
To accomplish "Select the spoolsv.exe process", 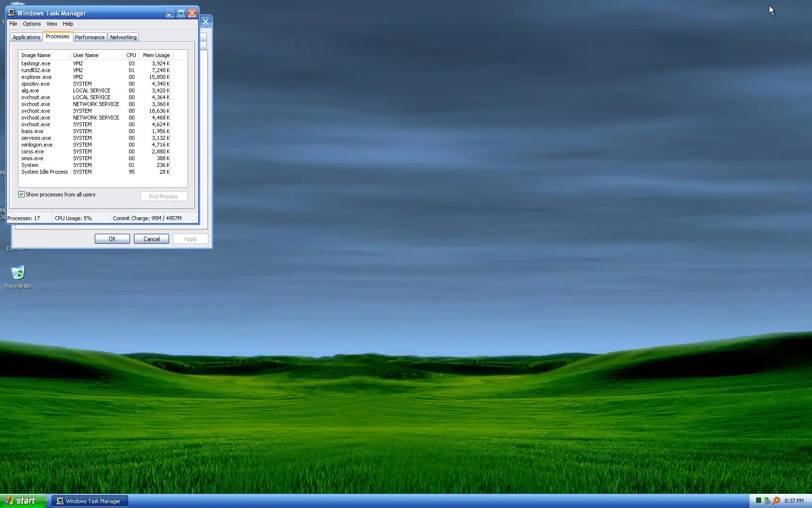I will [96, 84].
